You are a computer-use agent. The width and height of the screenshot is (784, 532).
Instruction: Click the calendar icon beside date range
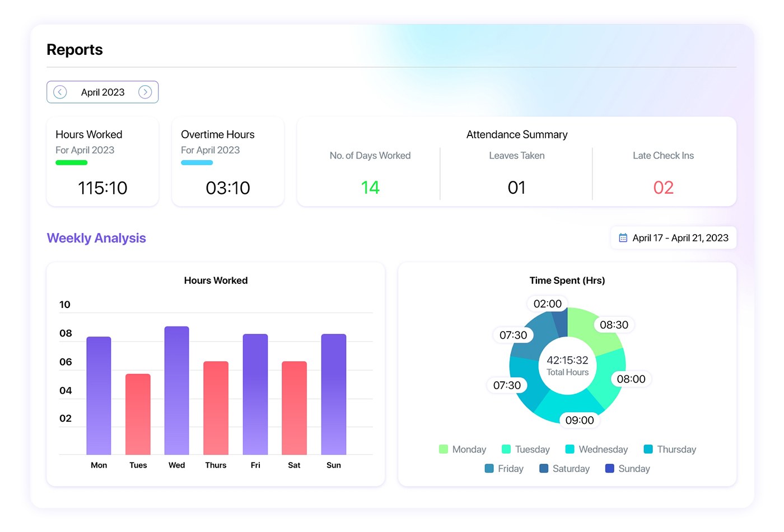pyautogui.click(x=623, y=237)
